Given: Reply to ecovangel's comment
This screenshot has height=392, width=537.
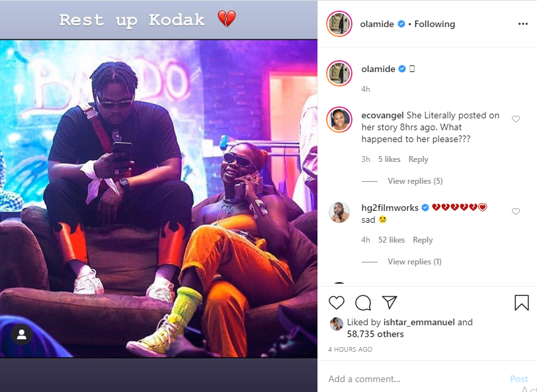Looking at the screenshot, I should pyautogui.click(x=418, y=159).
